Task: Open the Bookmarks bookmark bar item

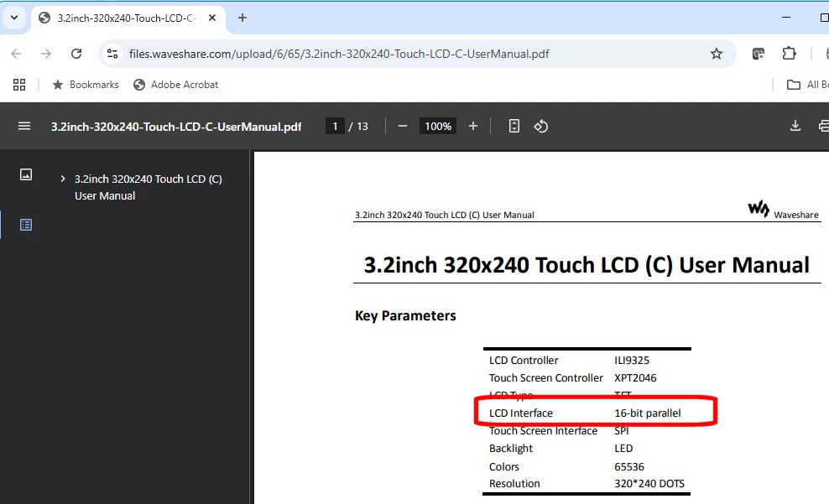Action: [x=86, y=85]
